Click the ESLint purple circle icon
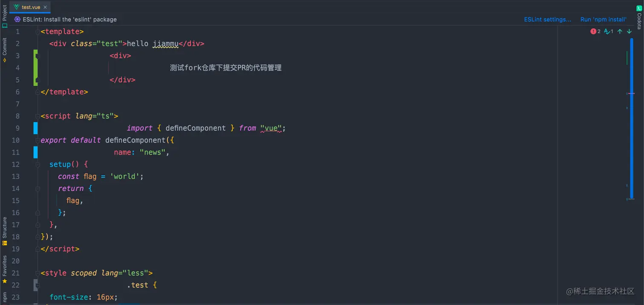Image resolution: width=644 pixels, height=305 pixels. point(17,19)
